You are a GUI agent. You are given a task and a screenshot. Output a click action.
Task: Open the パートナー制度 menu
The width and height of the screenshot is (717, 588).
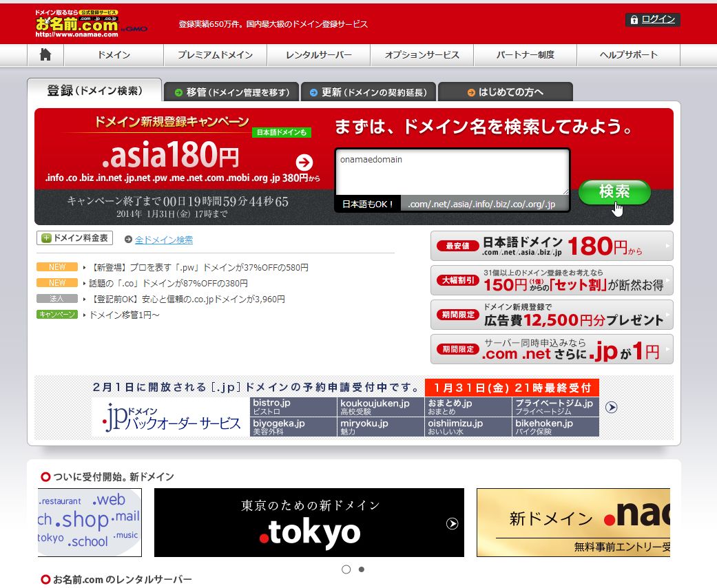[526, 55]
